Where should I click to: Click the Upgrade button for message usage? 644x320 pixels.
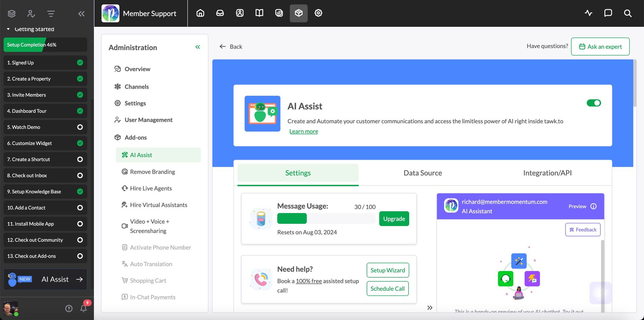(394, 219)
